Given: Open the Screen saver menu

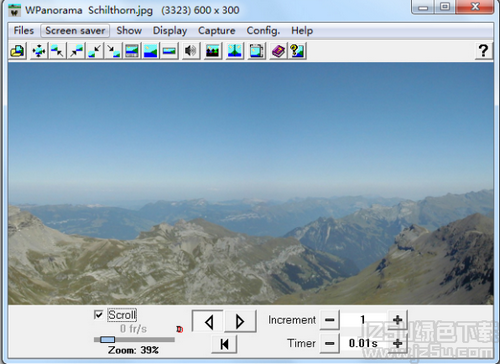Looking at the screenshot, I should [x=75, y=31].
